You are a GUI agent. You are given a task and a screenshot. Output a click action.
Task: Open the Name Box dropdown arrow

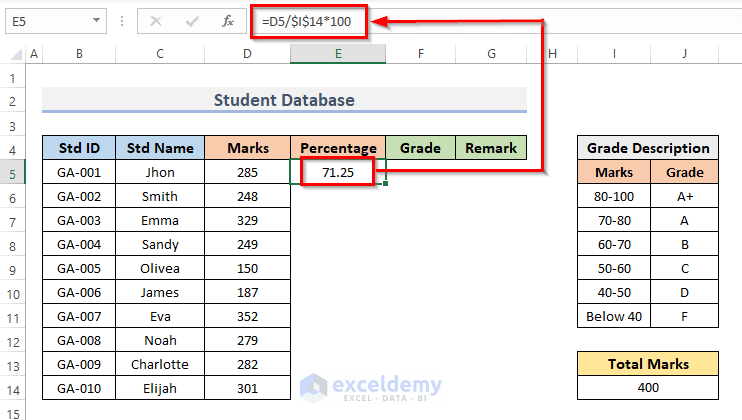[96, 20]
